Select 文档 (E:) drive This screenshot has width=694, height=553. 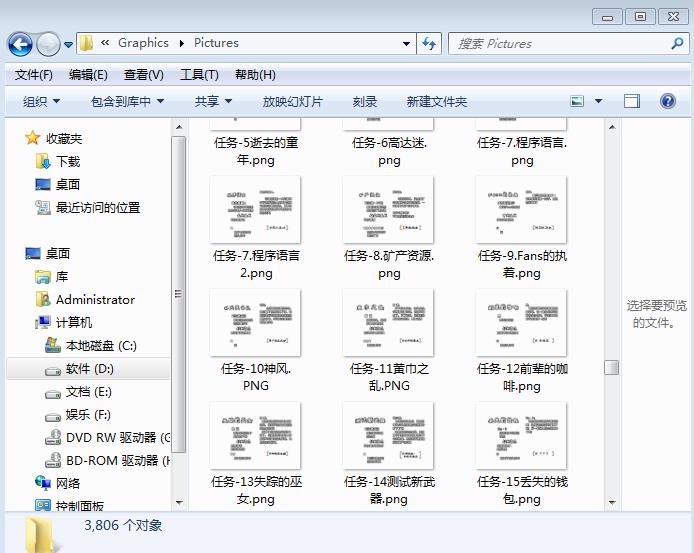pyautogui.click(x=78, y=391)
